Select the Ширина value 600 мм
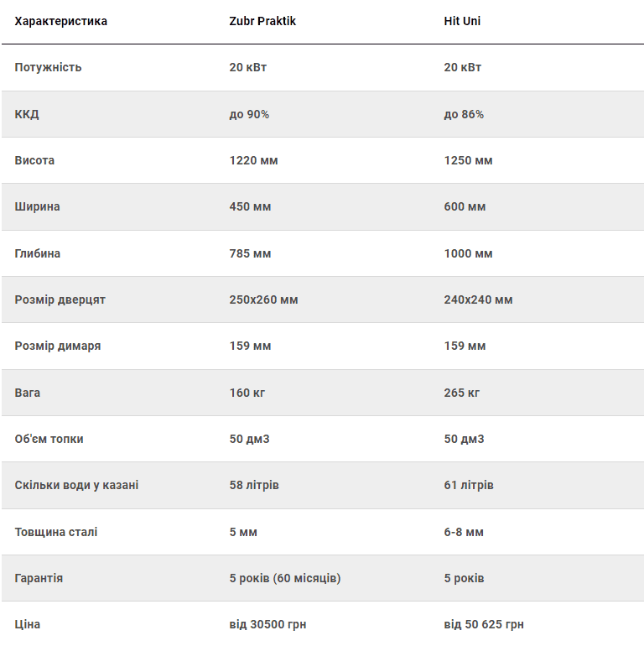This screenshot has width=644, height=646. pos(465,206)
